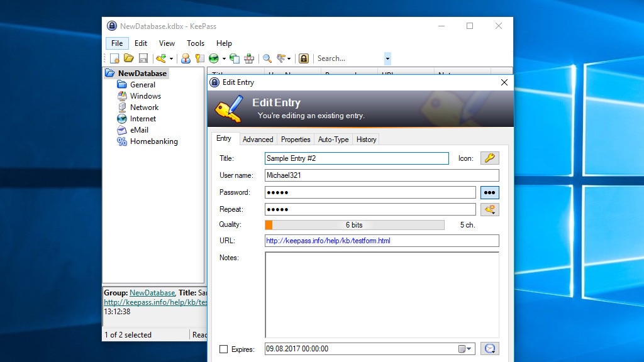
Task: Click the Open URL globe icon
Action: point(214,58)
